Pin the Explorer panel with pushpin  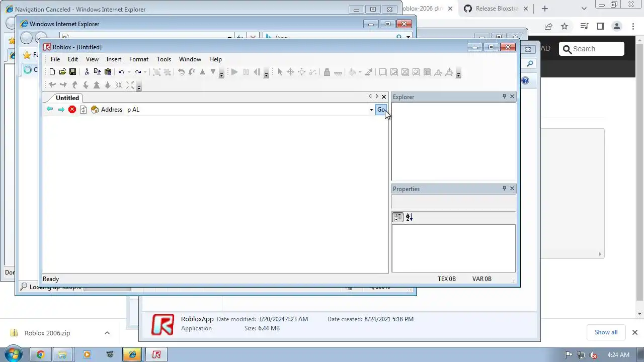pyautogui.click(x=504, y=97)
